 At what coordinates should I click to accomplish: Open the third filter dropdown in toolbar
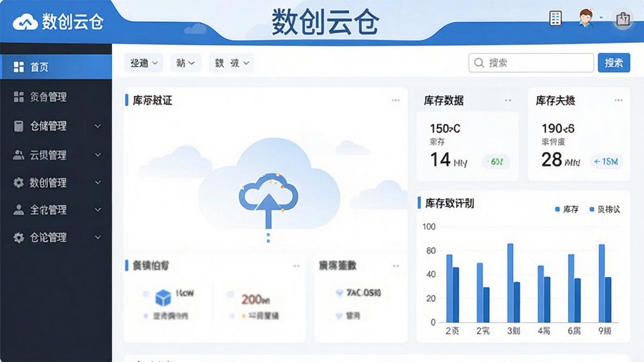231,63
